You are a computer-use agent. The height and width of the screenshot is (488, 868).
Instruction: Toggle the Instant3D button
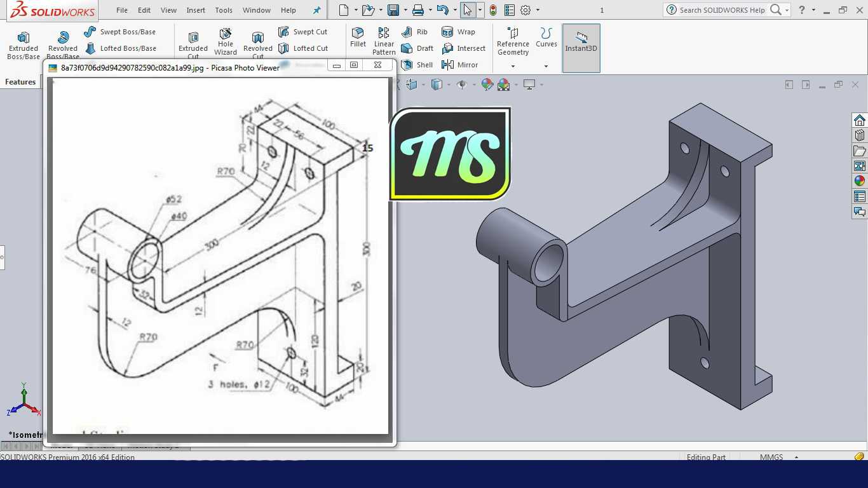coord(581,48)
